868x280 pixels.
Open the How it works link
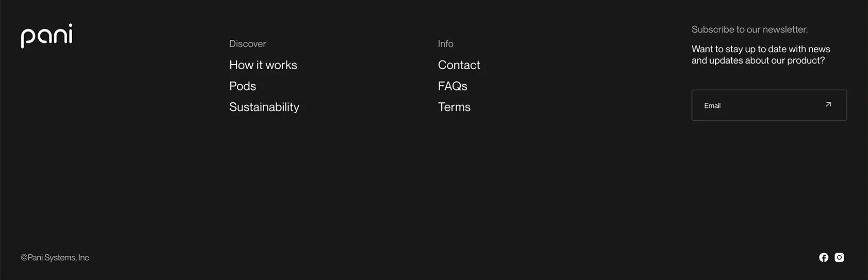[x=263, y=65]
